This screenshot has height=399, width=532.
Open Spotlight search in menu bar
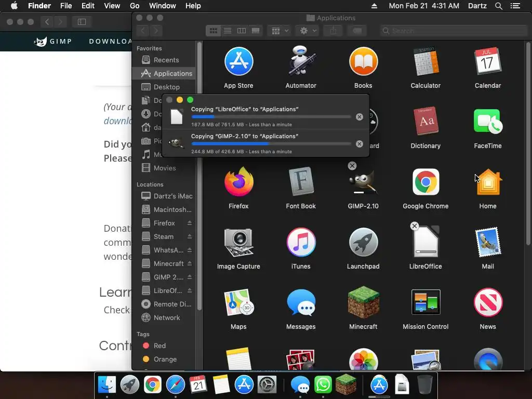498,6
